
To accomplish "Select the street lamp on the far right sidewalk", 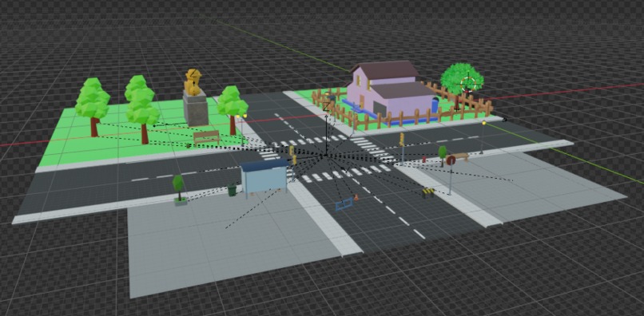I will (x=483, y=137).
